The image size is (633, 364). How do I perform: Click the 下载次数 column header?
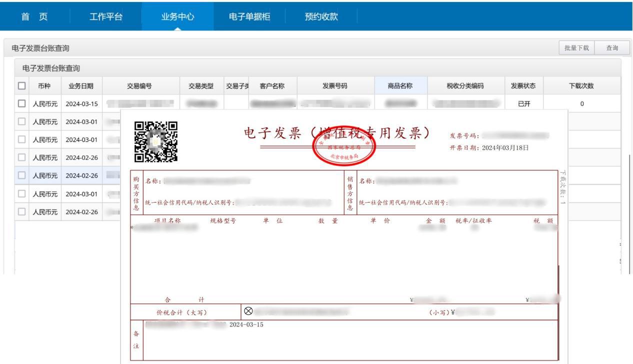[582, 85]
